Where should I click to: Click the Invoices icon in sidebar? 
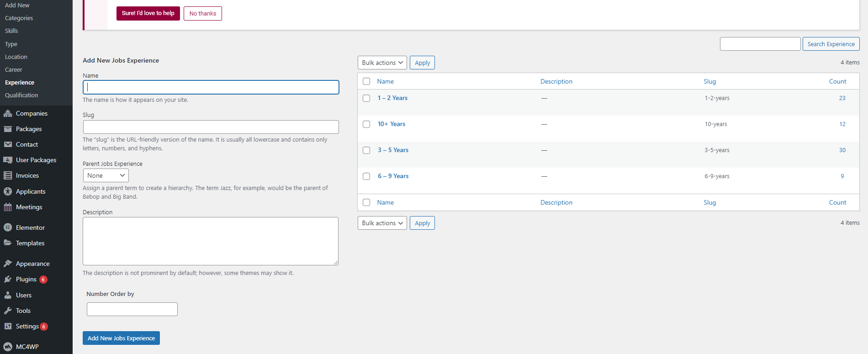point(8,175)
